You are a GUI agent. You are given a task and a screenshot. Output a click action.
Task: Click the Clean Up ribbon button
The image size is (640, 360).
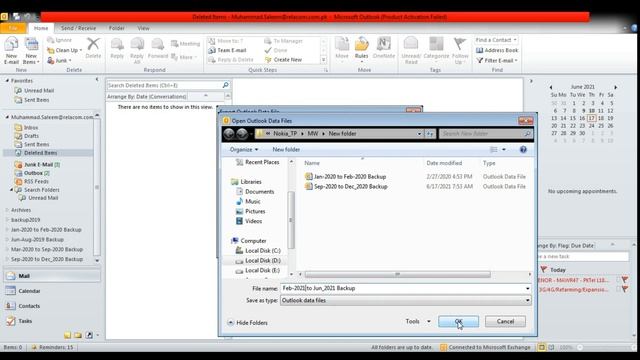point(64,50)
